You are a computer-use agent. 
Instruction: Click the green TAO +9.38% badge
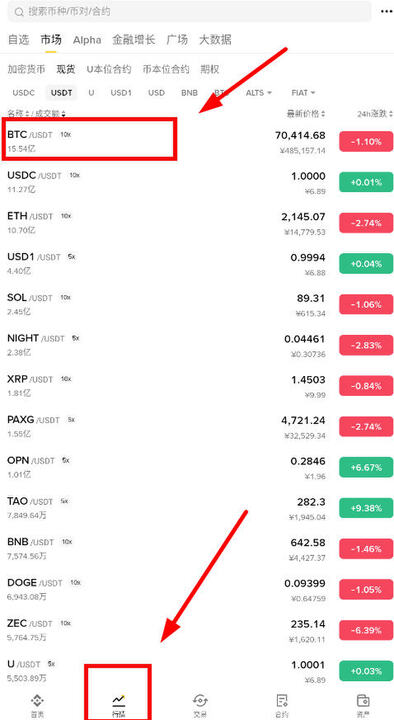click(x=366, y=508)
